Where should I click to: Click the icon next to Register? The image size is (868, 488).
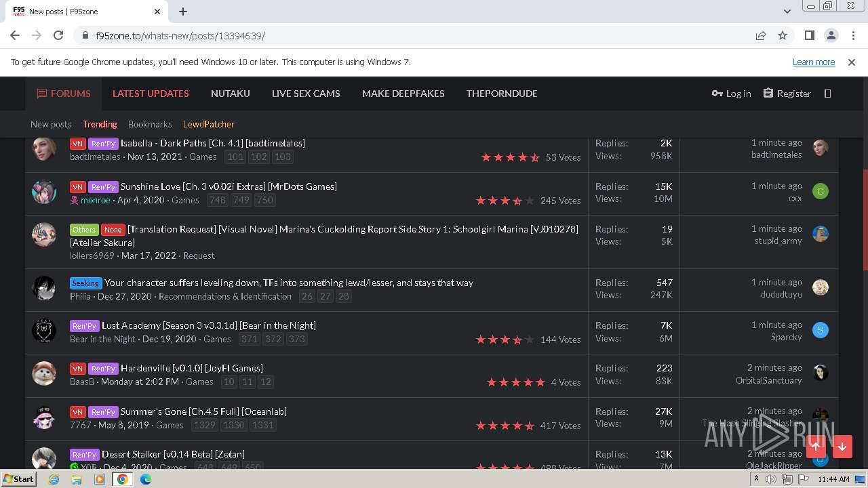(827, 94)
